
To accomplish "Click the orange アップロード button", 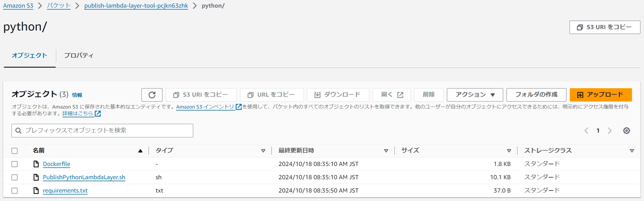I will pos(601,95).
